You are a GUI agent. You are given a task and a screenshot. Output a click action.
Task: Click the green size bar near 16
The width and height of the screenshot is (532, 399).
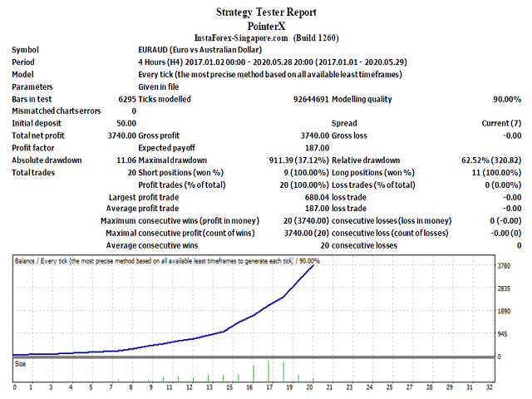coord(253,373)
